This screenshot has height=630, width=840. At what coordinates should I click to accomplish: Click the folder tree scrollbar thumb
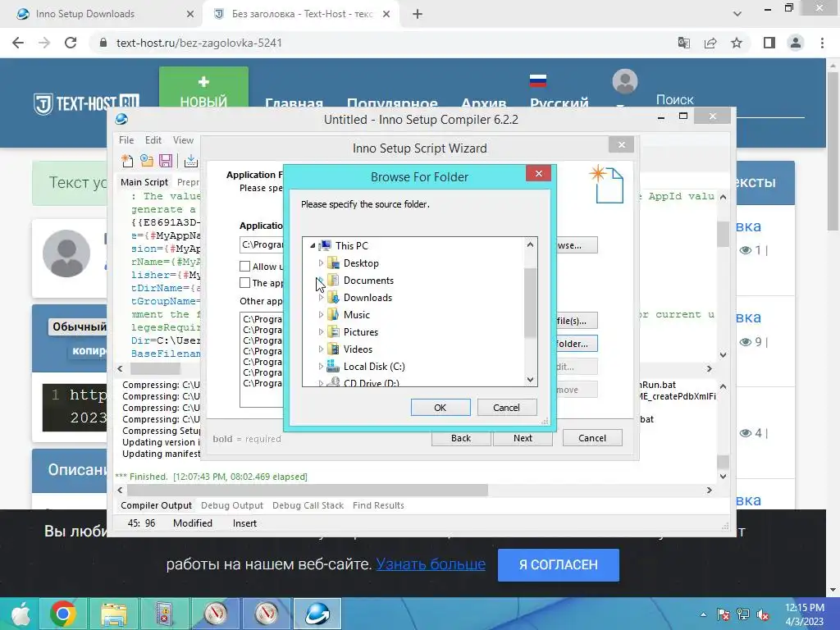pyautogui.click(x=530, y=303)
